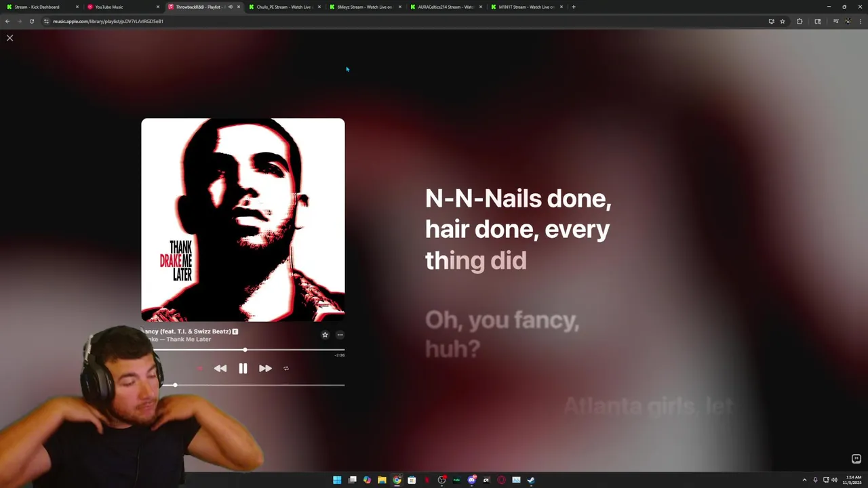Expand the system tray hidden icons chevron
Image resolution: width=868 pixels, height=488 pixels.
[804, 480]
